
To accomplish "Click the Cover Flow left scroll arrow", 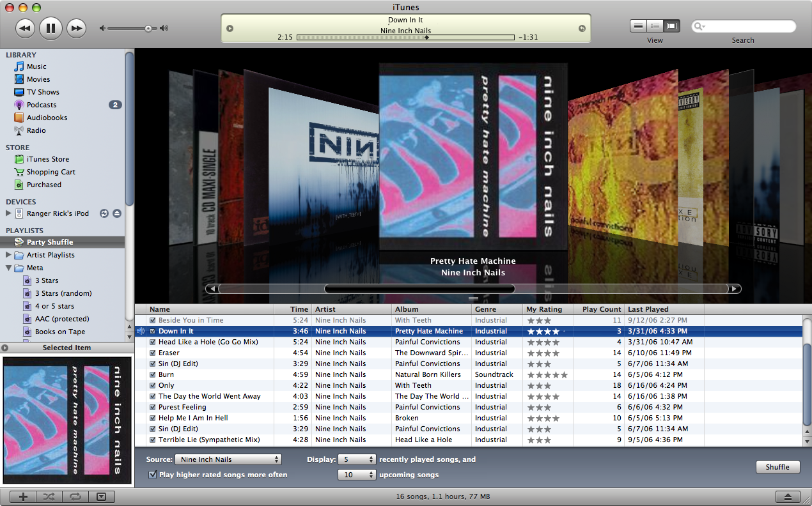I will (x=212, y=289).
